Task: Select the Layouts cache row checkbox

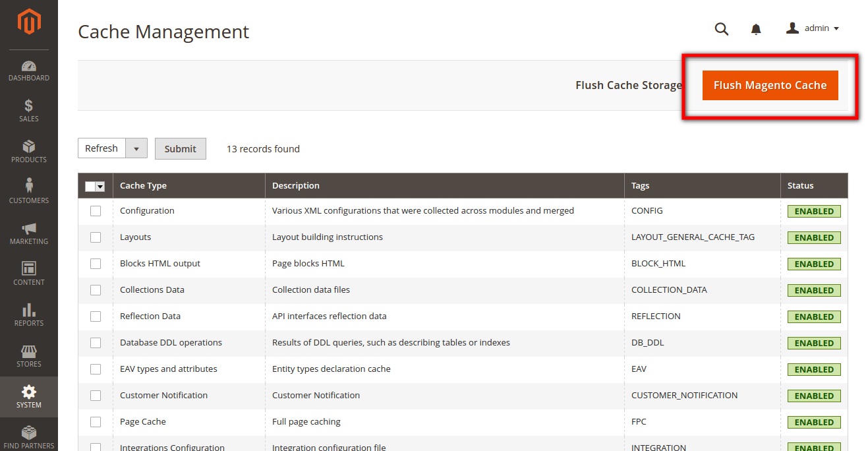Action: click(96, 237)
